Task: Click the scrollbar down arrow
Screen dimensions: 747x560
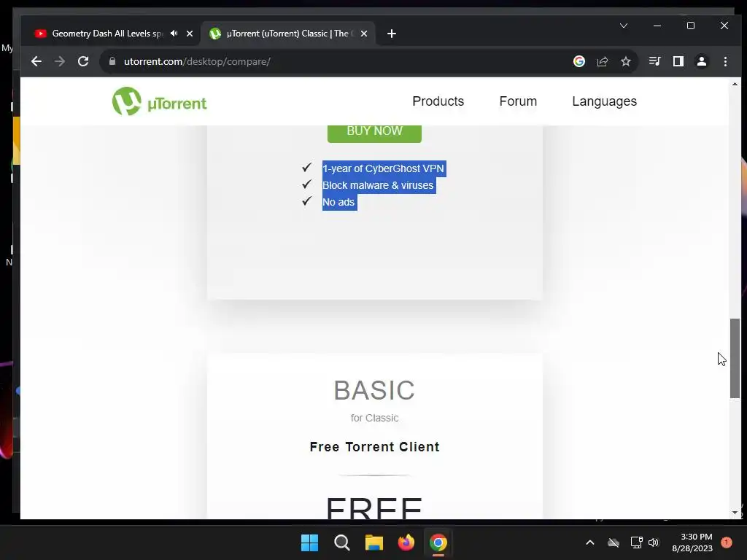Action: [735, 513]
